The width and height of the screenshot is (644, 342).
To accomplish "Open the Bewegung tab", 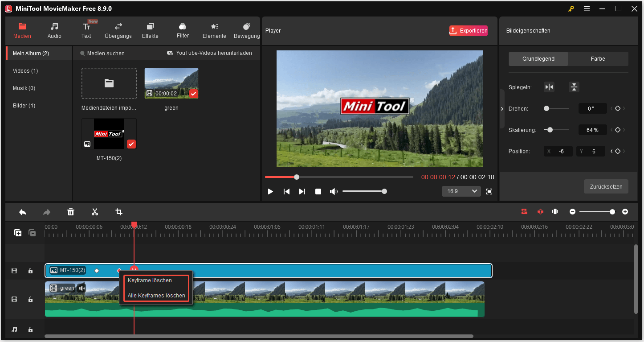I will tap(247, 31).
